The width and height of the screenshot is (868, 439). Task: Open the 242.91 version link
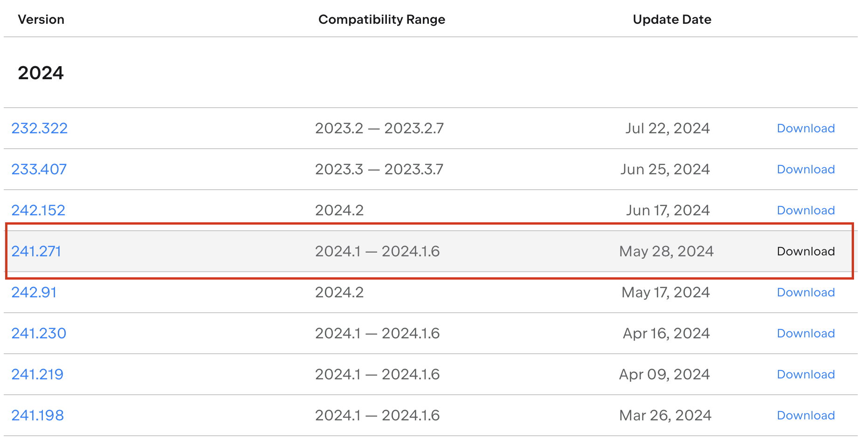(34, 292)
